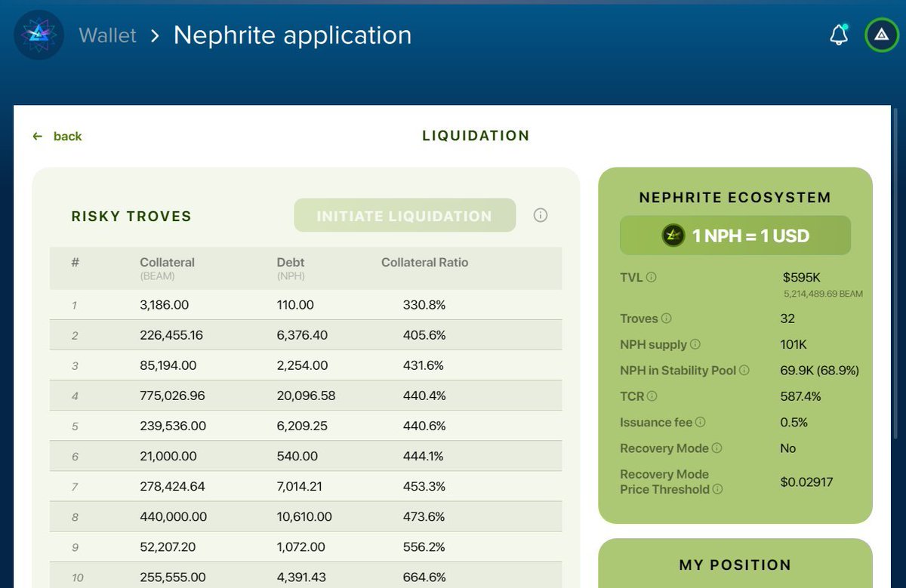Open the notifications bell icon

pos(839,35)
